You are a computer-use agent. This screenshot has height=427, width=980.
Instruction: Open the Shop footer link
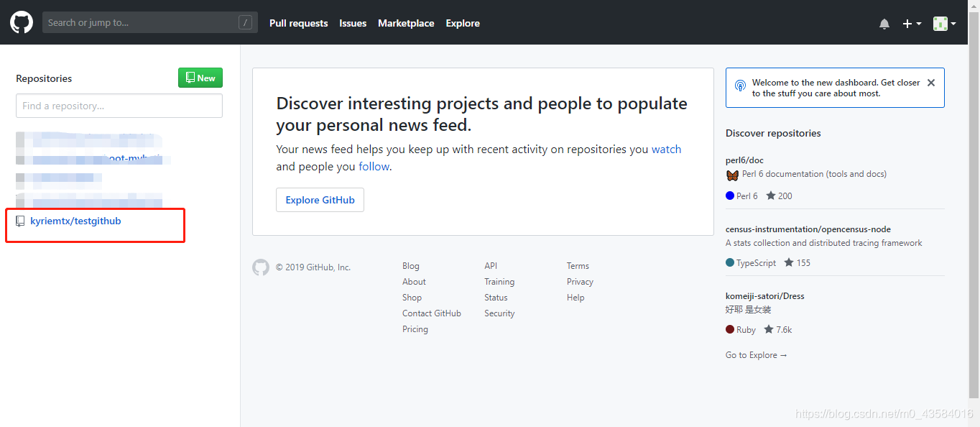[x=412, y=298]
